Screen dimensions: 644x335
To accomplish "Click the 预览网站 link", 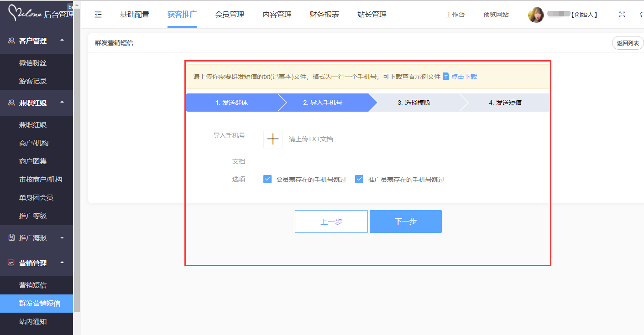I will click(496, 15).
